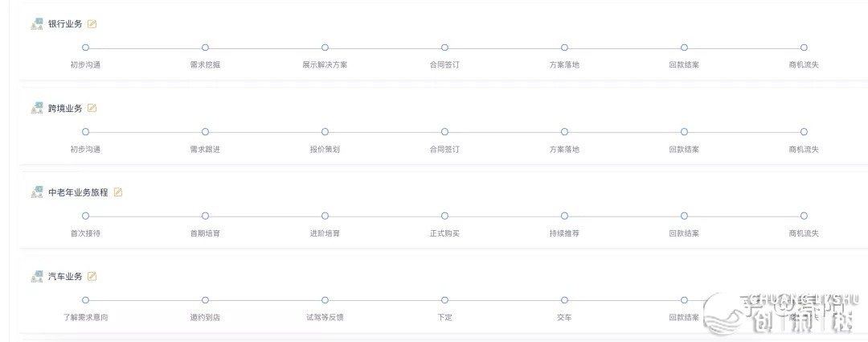Click the edit icon next to 银行业务

92,24
